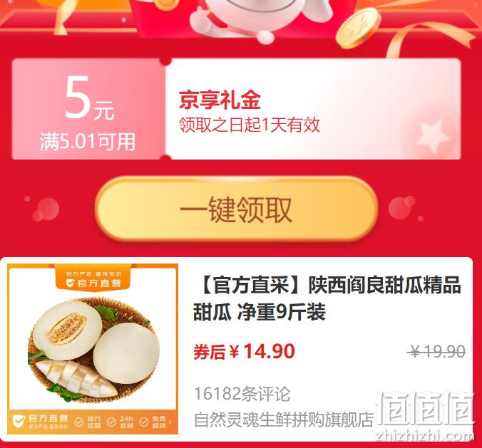Viewport: 482px width, 448px height.
Task: Tap the 官方直营 shield badge above the product
Action: 93,279
